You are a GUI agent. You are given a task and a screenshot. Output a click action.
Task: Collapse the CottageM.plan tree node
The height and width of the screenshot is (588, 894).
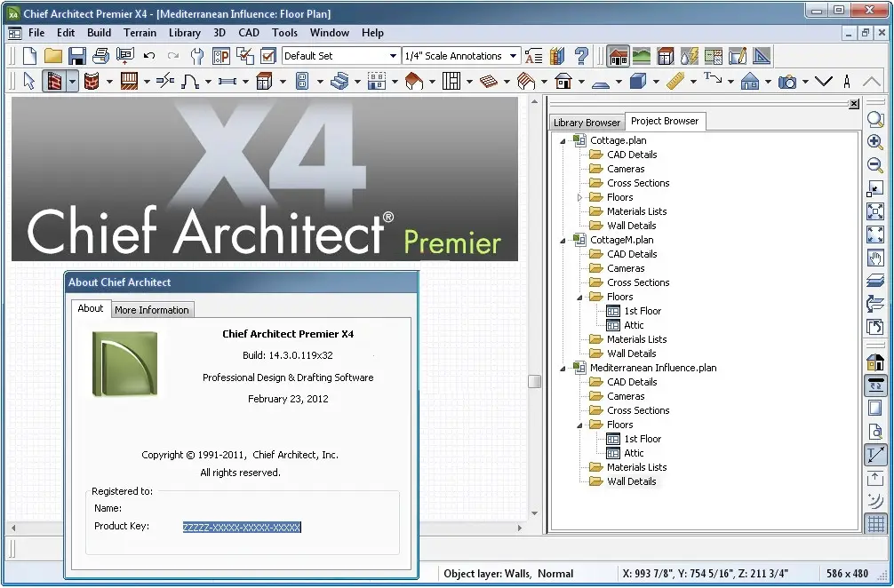pyautogui.click(x=563, y=241)
